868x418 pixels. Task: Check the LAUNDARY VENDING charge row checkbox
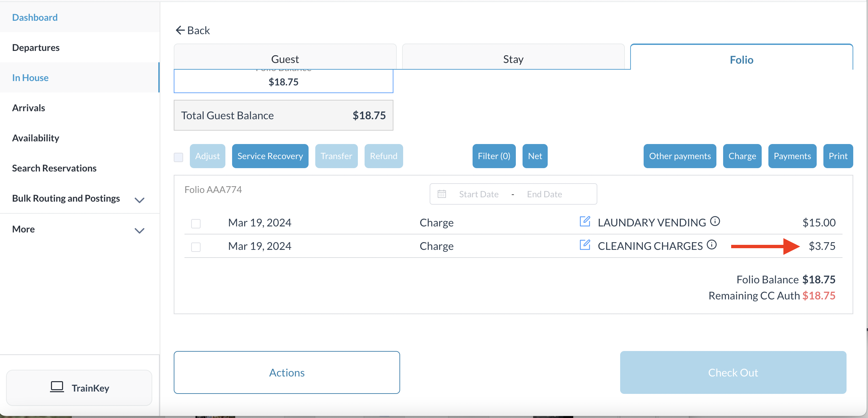click(196, 223)
